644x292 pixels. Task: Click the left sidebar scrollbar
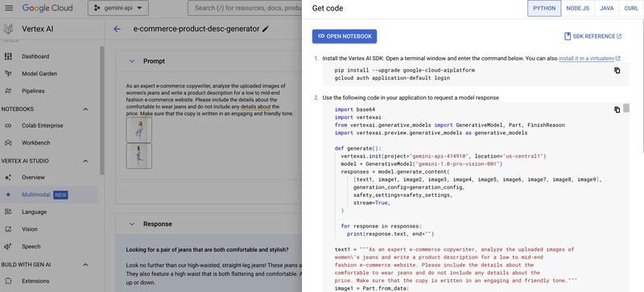102,110
